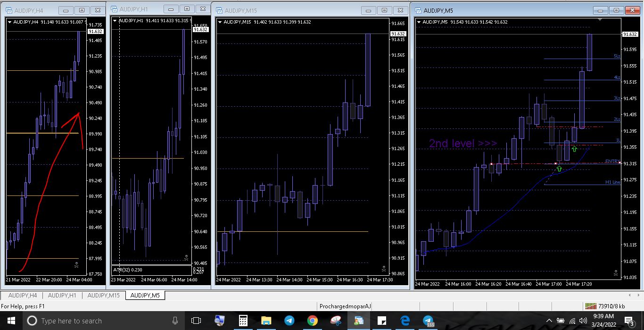Click the lower green arrow near ENTRY line
Viewport: 644px width, 330px height.
click(x=559, y=169)
